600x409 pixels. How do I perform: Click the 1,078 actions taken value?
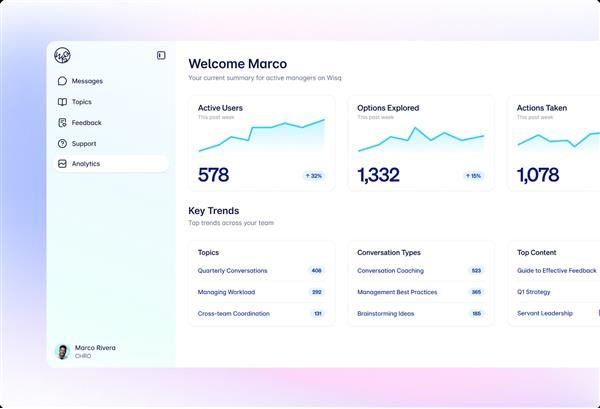538,175
